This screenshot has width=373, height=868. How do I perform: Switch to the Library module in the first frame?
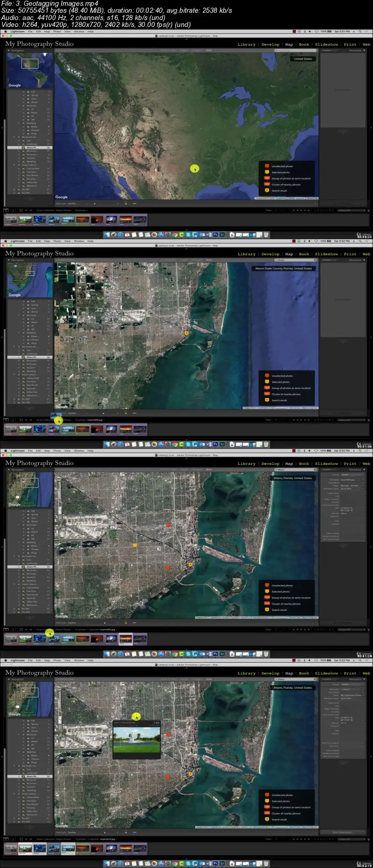[247, 44]
